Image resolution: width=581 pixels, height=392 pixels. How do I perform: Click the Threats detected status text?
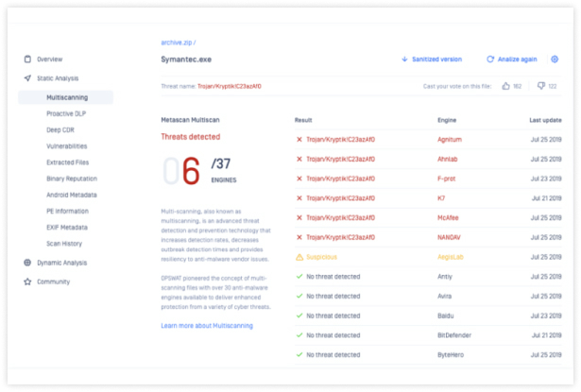click(191, 137)
